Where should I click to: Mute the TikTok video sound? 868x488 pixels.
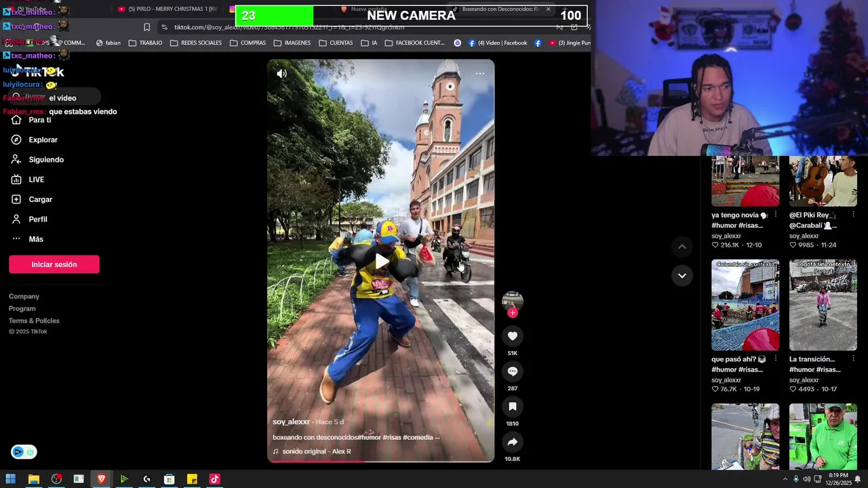[281, 73]
